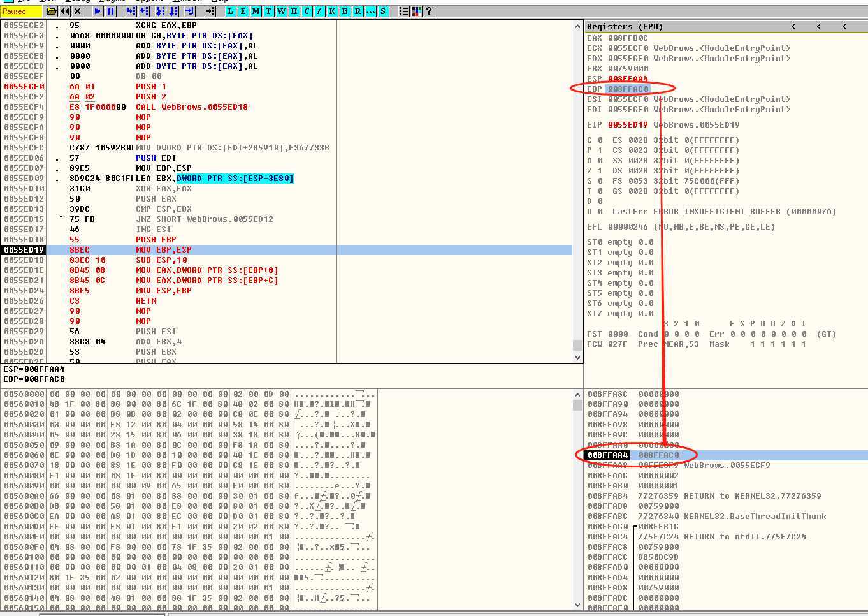The height and width of the screenshot is (616, 868).
Task: Select dump row at address 00560000
Action: pos(190,394)
